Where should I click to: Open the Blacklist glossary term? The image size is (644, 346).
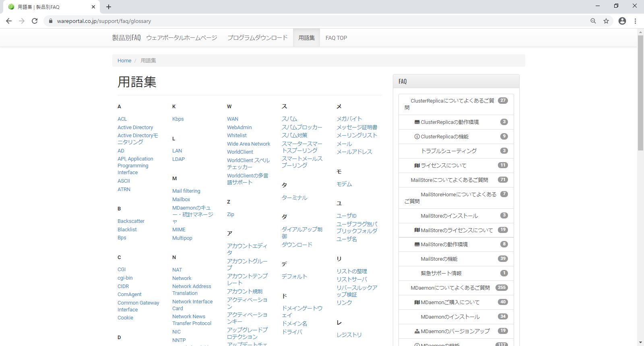(127, 229)
